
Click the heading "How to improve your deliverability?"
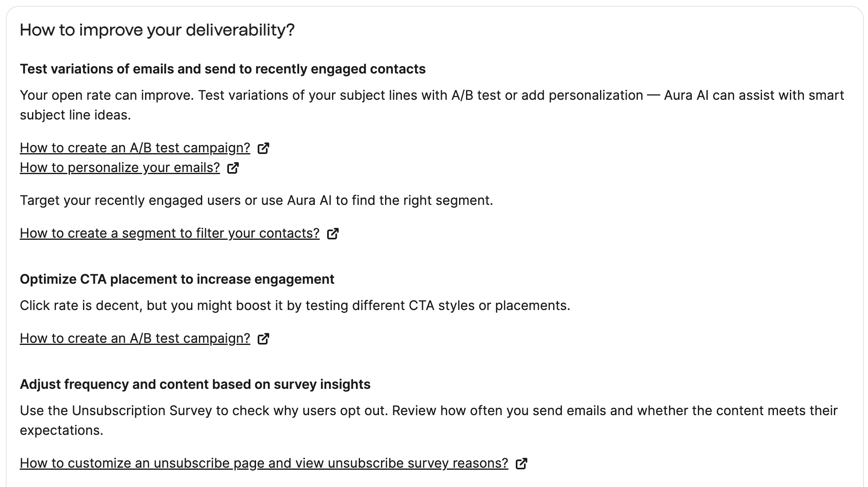[158, 30]
